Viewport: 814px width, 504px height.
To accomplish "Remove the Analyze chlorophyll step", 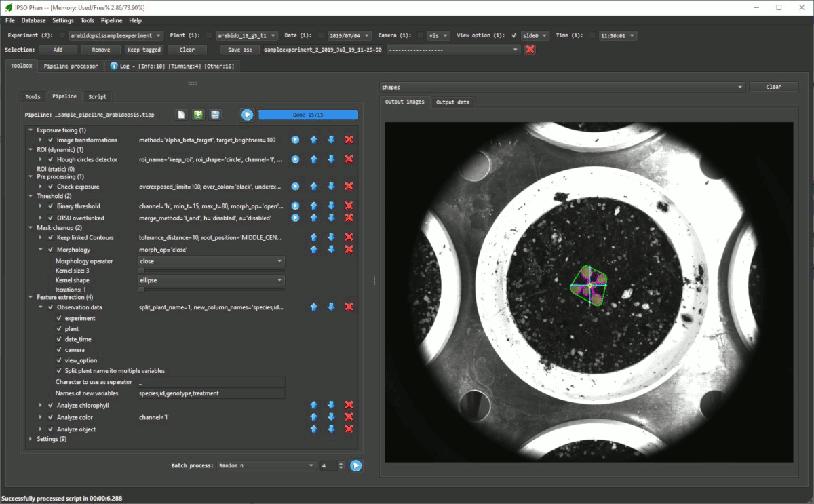I will pyautogui.click(x=349, y=405).
